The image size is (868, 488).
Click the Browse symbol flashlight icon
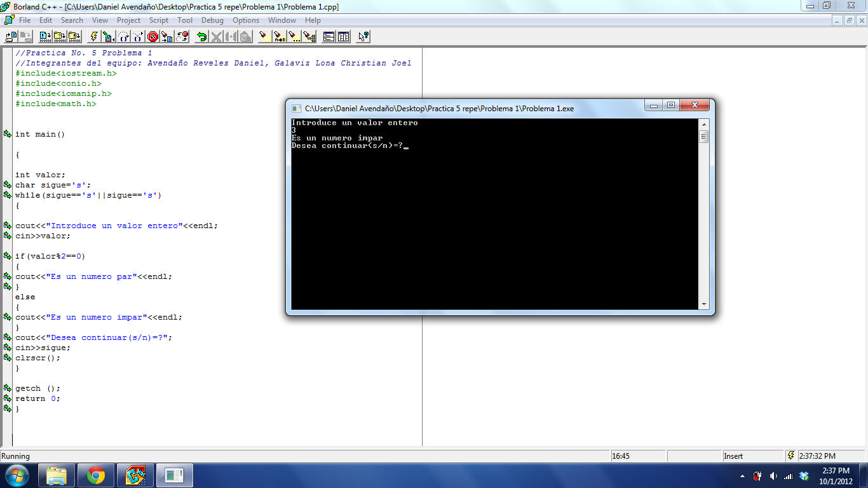pos(308,37)
